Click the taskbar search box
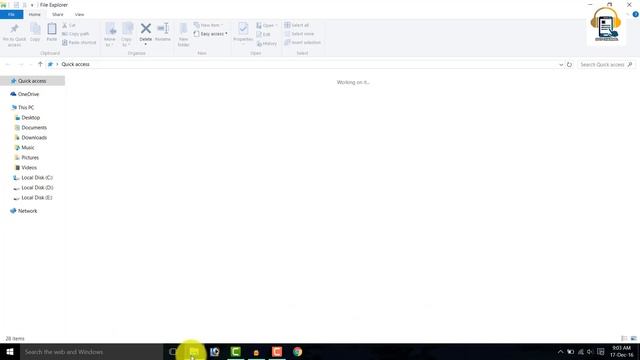This screenshot has width=640, height=360. pyautogui.click(x=91, y=351)
